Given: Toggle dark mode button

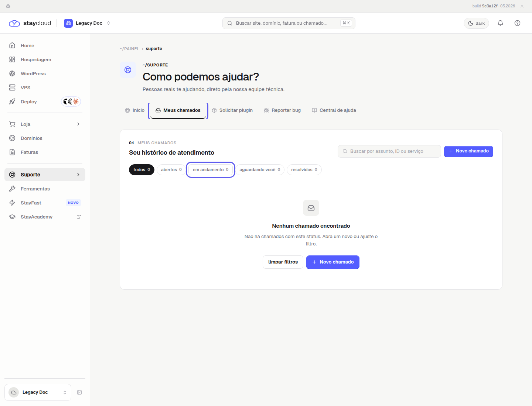Looking at the screenshot, I should [x=476, y=23].
